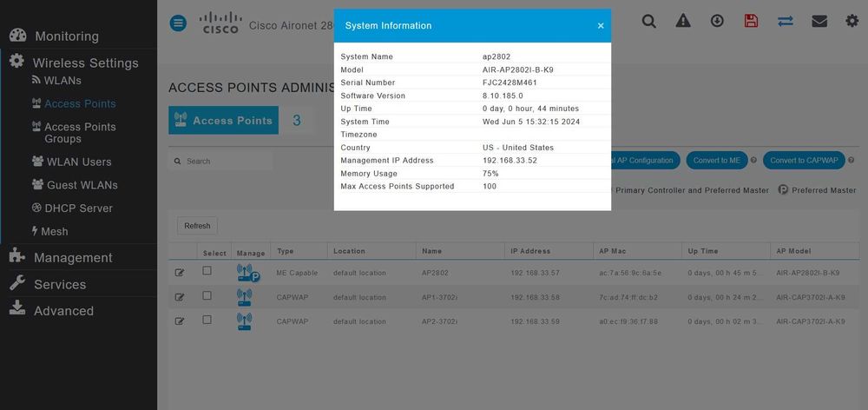868x410 pixels.
Task: Click the Preferred Master legend icon
Action: (783, 189)
